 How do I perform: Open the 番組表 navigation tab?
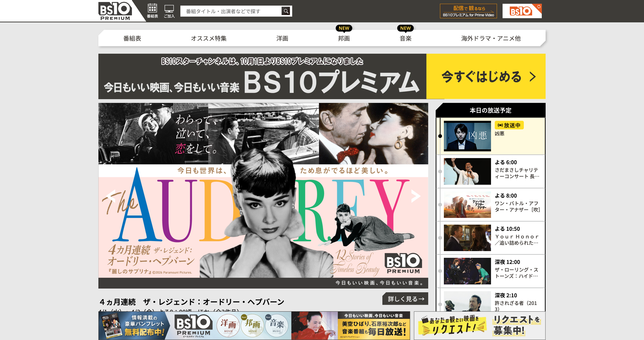pyautogui.click(x=132, y=38)
